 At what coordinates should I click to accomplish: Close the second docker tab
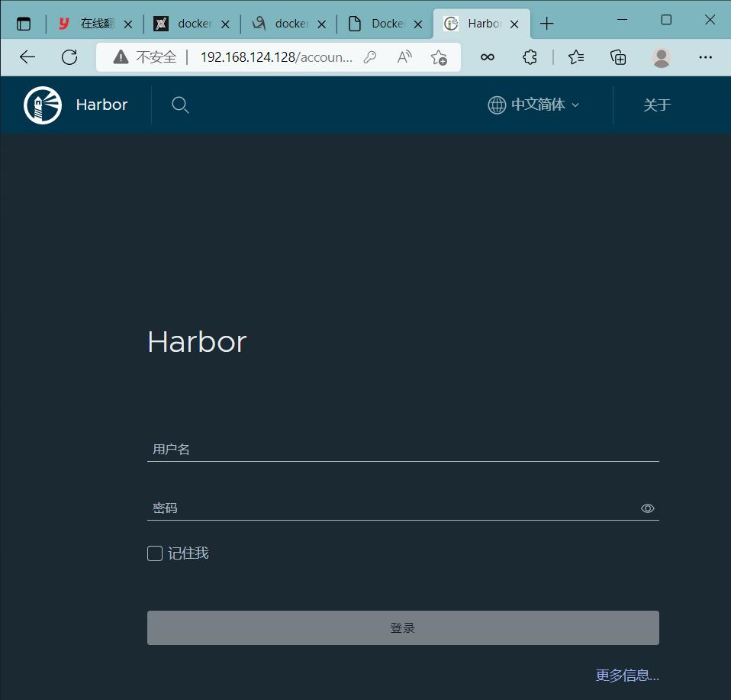(322, 24)
